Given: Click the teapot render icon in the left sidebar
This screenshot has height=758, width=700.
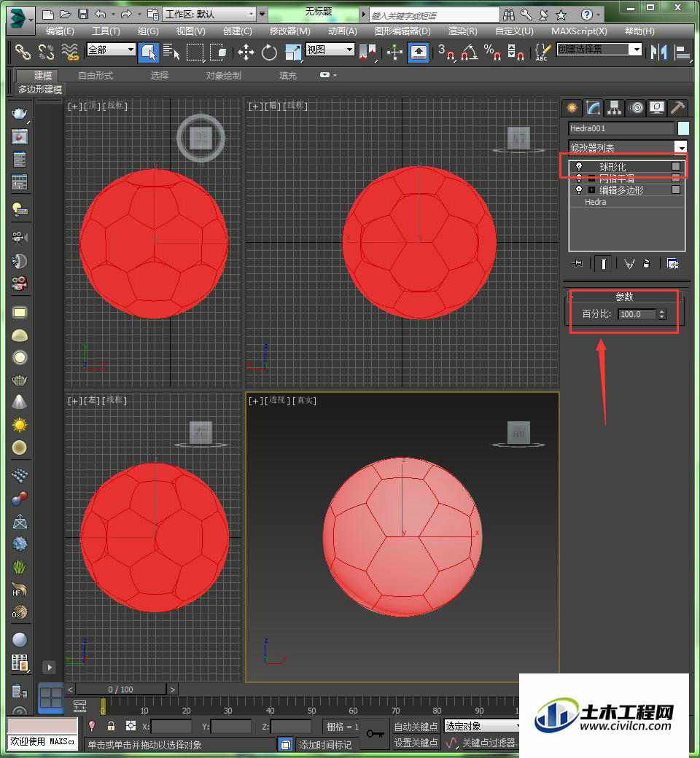Looking at the screenshot, I should point(20,114).
